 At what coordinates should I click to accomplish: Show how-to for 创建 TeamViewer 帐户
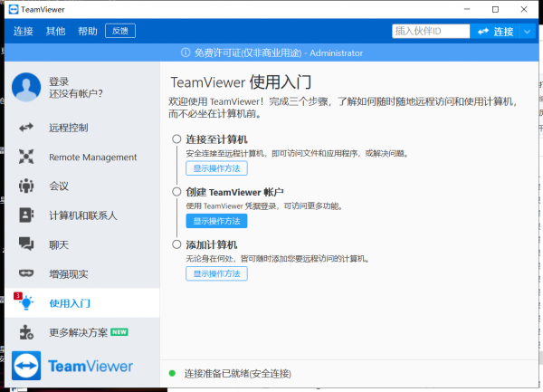(x=217, y=221)
